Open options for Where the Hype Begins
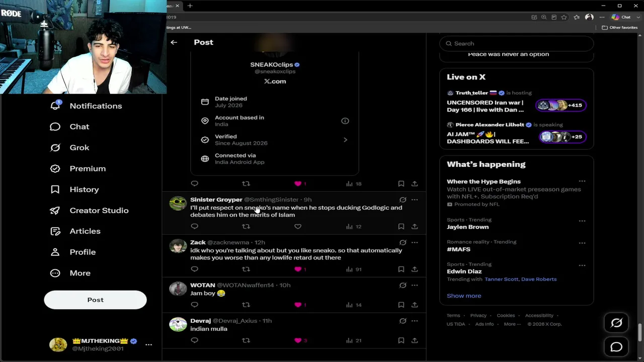 [582, 181]
